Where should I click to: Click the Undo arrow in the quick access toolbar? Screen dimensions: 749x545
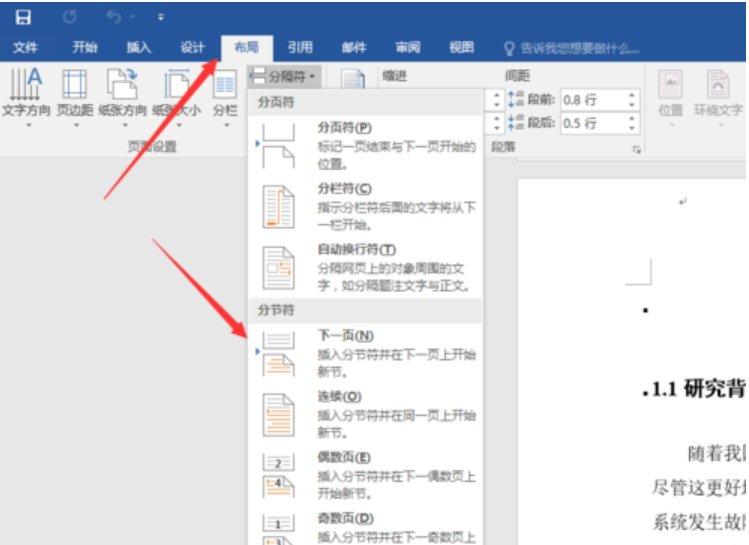click(115, 17)
